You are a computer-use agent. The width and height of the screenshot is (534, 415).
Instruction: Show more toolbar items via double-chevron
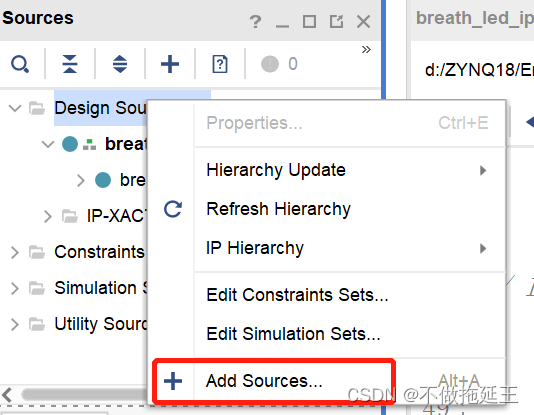366,50
